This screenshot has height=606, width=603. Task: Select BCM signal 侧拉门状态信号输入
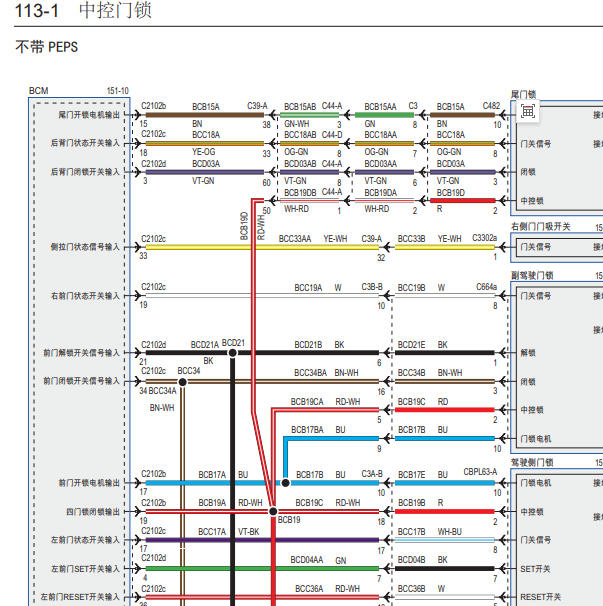(85, 247)
